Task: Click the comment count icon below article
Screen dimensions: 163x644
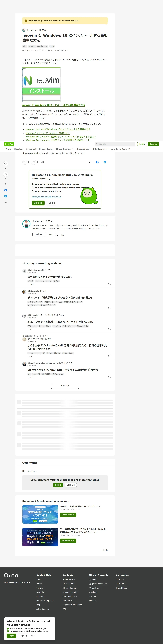Action: (42, 162)
